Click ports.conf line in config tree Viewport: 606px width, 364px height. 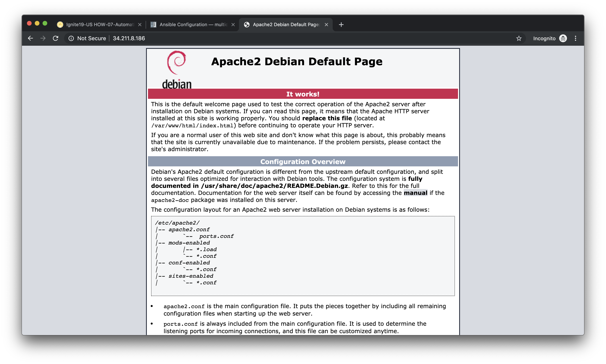[217, 236]
